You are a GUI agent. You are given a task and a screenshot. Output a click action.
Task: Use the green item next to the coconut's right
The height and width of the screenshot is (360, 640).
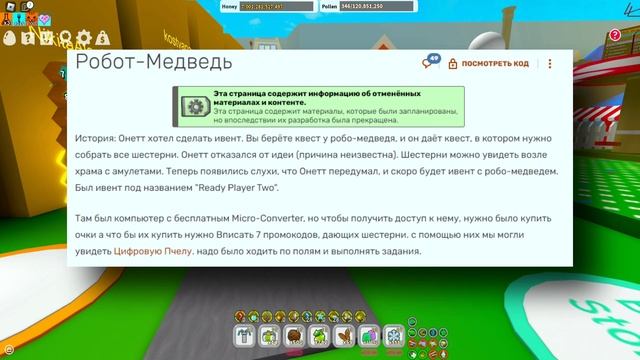(x=319, y=336)
